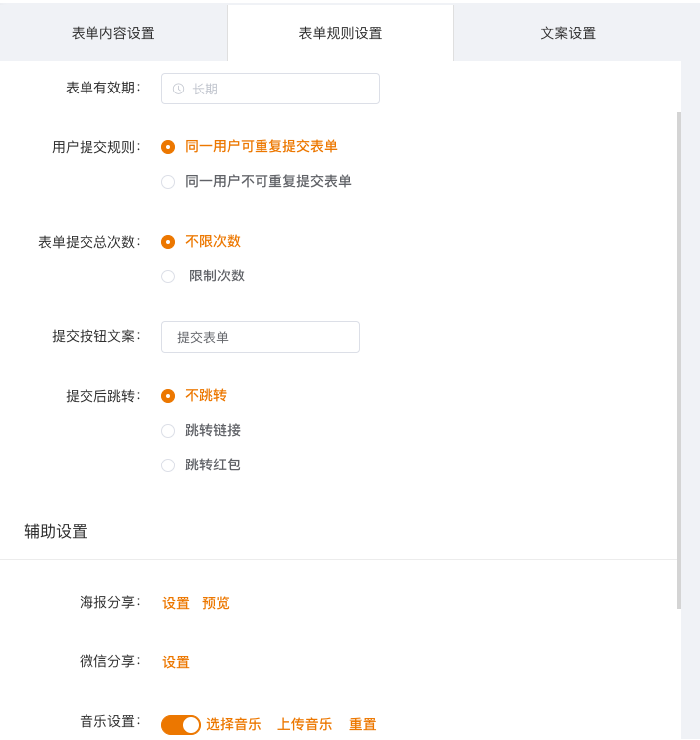
Task: Click the clock icon in validity field
Action: click(x=179, y=89)
